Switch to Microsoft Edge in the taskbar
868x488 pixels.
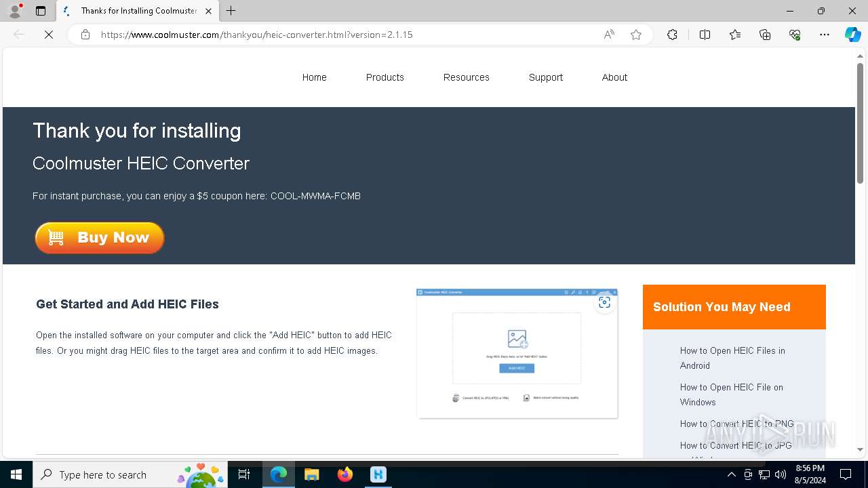[279, 474]
